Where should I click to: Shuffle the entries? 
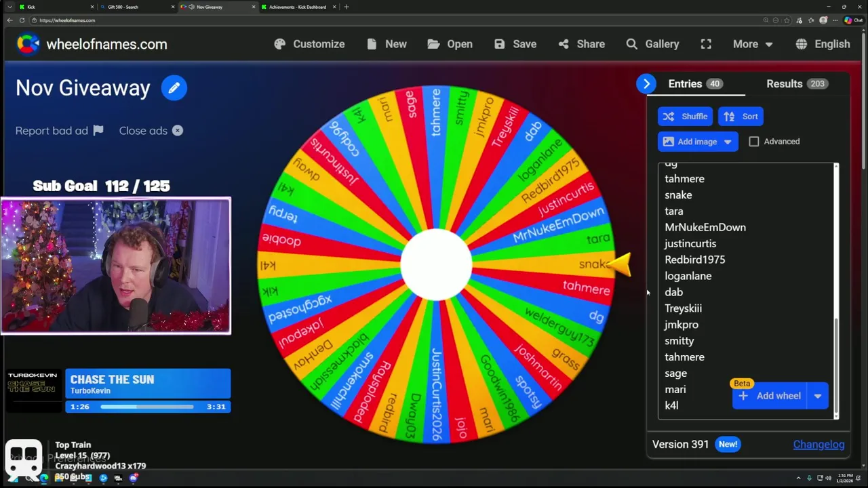685,117
